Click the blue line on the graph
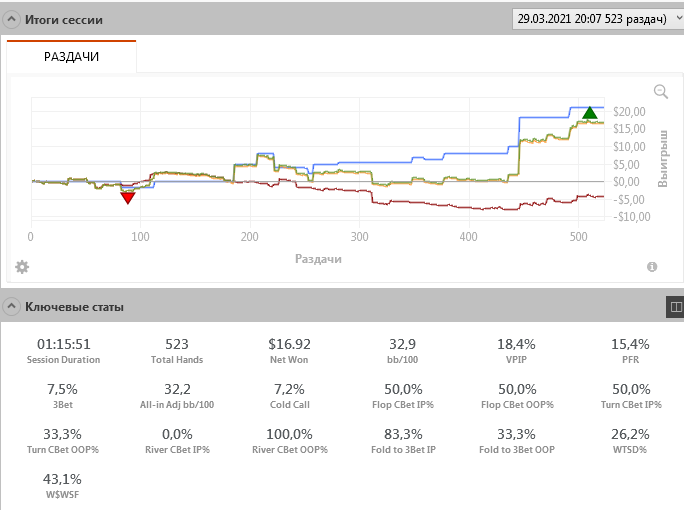Image resolution: width=684 pixels, height=510 pixels. click(475, 153)
